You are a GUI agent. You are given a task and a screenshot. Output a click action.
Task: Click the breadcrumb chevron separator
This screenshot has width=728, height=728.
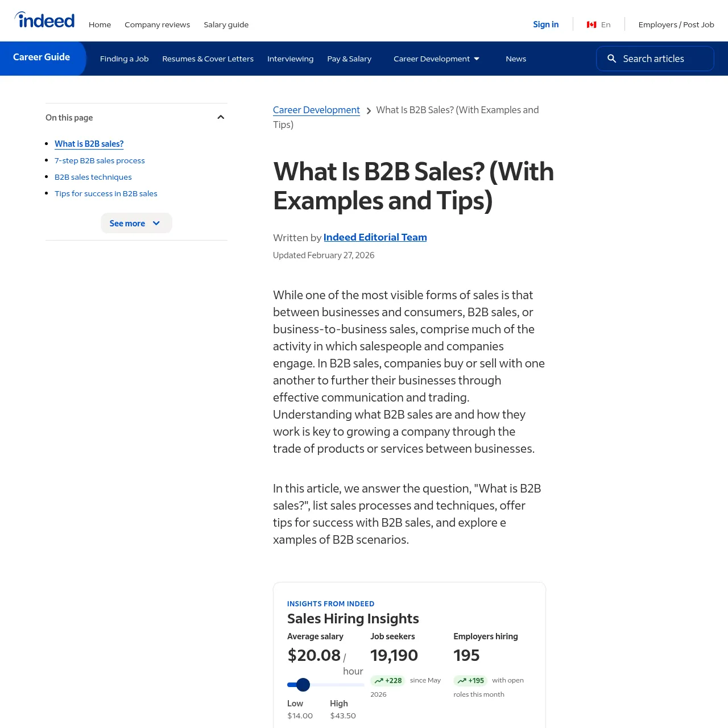tap(369, 111)
